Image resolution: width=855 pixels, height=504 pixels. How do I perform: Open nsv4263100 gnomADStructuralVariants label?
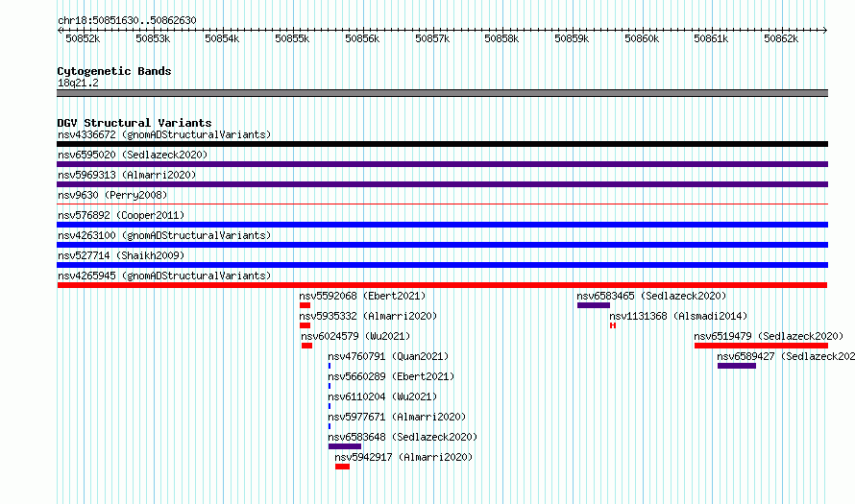tap(164, 235)
